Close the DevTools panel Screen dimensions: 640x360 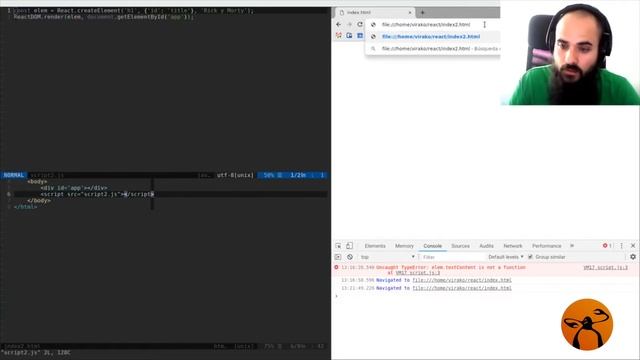633,246
